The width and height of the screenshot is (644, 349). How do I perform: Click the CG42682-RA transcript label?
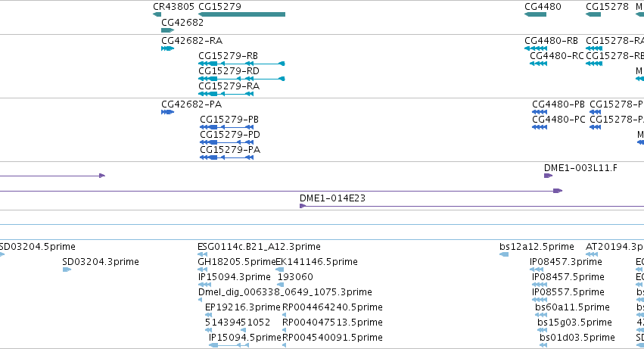[x=191, y=41]
